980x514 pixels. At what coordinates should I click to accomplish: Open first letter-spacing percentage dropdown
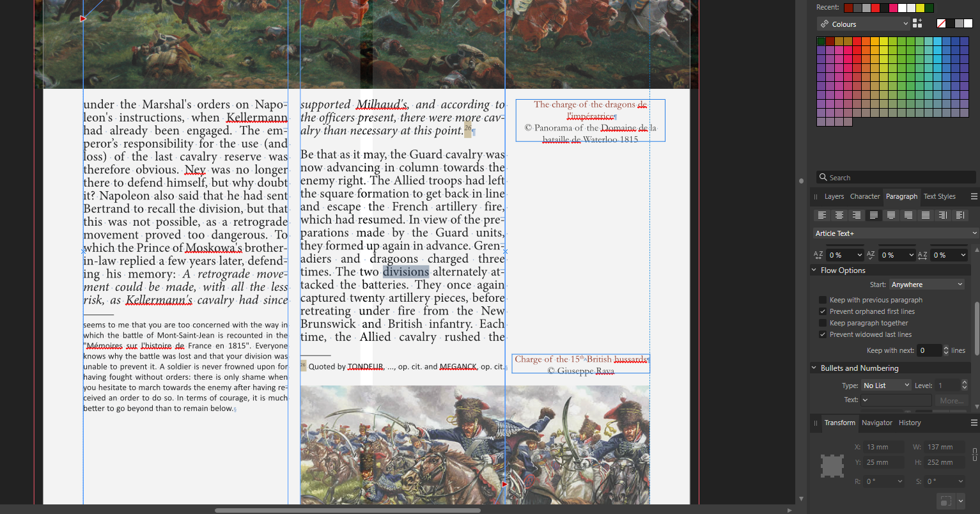point(859,255)
